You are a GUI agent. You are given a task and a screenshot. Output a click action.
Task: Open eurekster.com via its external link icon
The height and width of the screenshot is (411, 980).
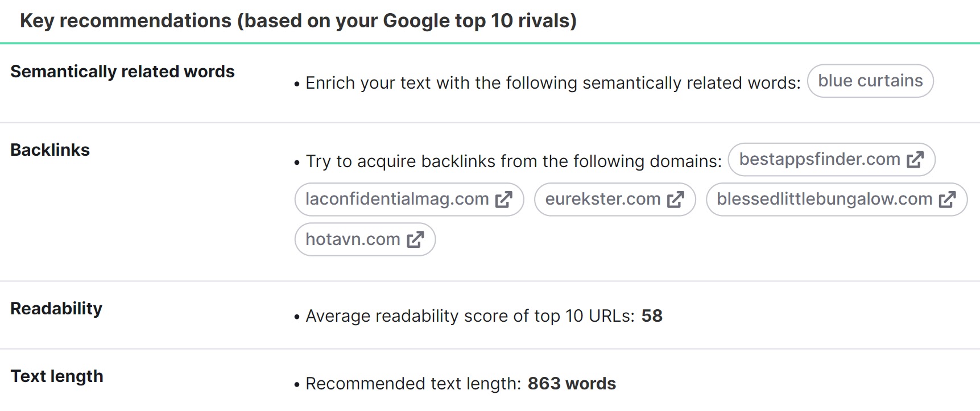676,199
